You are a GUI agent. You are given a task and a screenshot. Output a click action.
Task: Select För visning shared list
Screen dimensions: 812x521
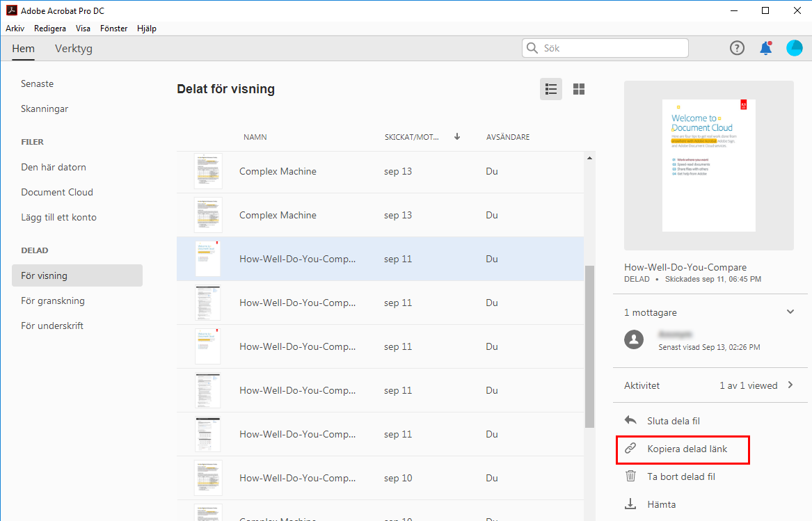[77, 275]
